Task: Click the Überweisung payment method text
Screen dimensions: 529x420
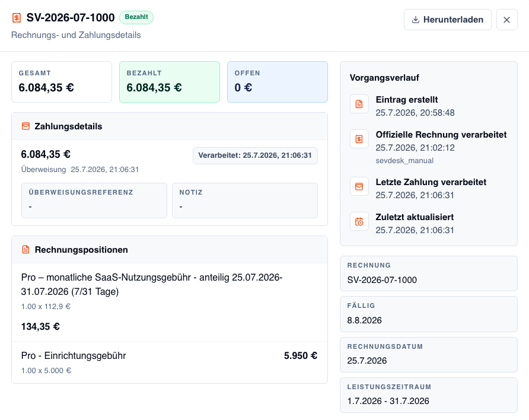Action: [x=43, y=169]
